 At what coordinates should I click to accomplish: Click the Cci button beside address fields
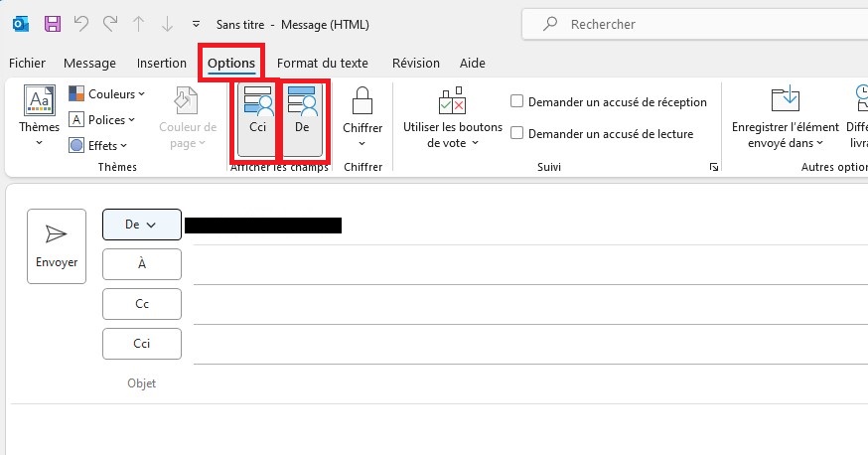click(142, 344)
